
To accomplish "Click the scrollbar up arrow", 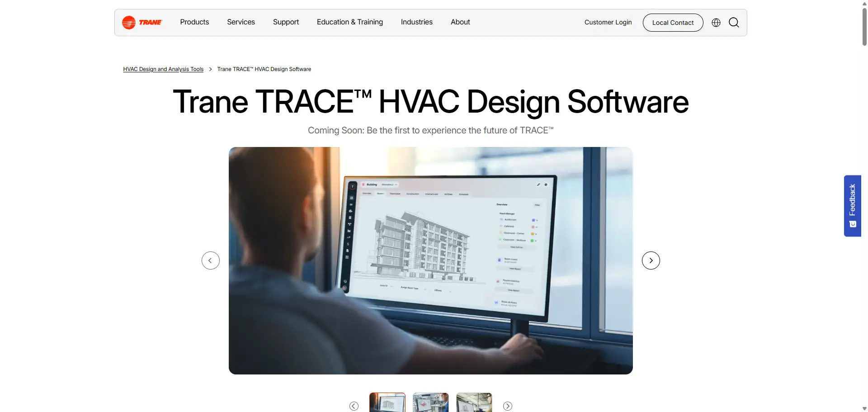I will pyautogui.click(x=864, y=3).
